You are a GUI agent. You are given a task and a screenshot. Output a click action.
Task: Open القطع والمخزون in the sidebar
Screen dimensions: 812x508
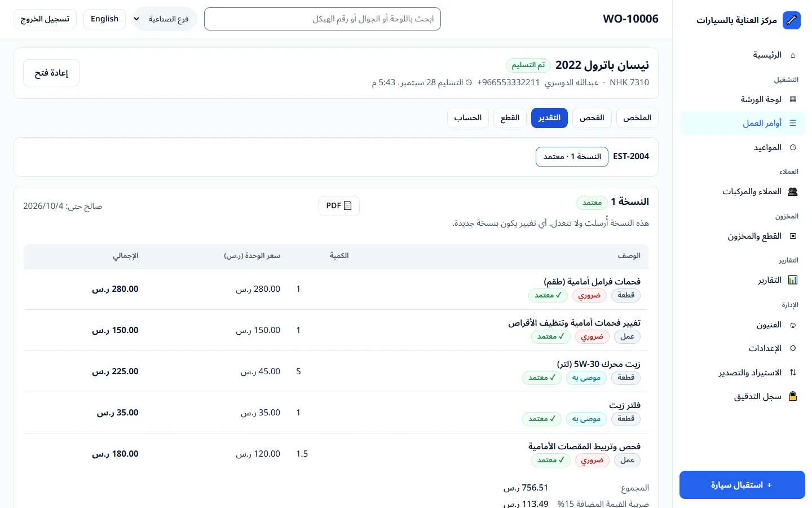pyautogui.click(x=742, y=236)
